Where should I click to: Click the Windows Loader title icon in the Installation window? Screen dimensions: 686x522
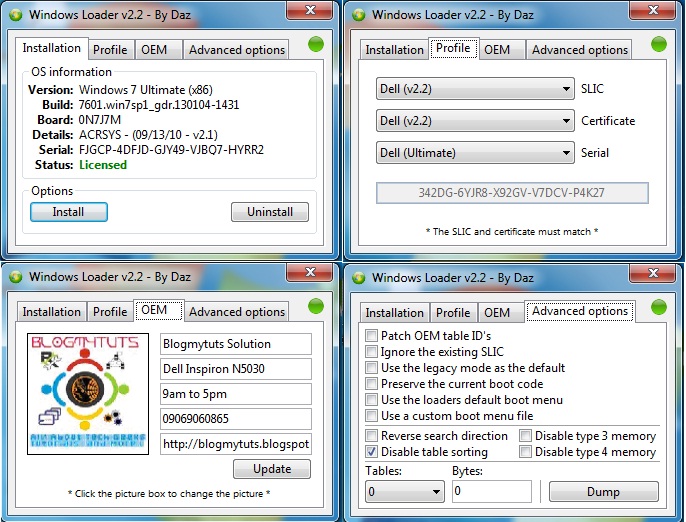pos(16,15)
